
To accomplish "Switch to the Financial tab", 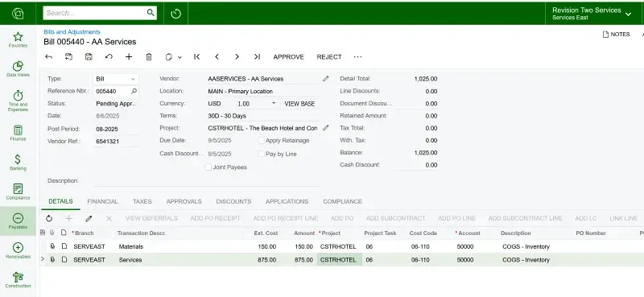I will [103, 201].
